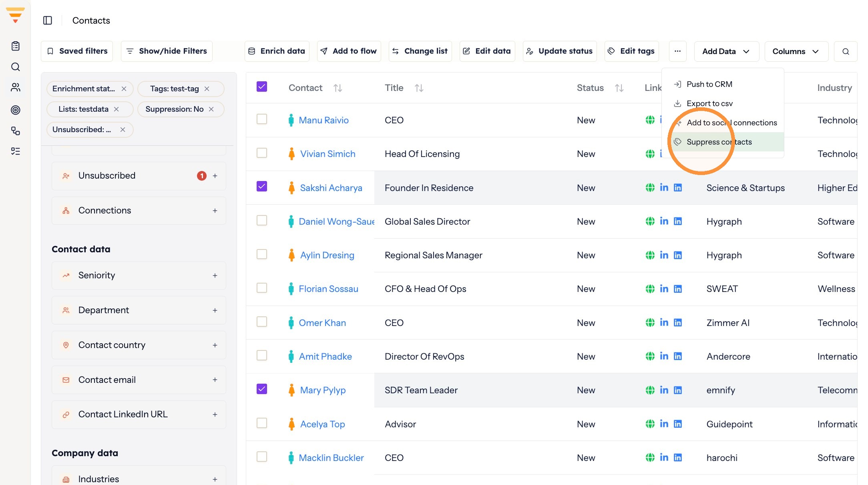Open the flows icon in left sidebar

pos(16,131)
